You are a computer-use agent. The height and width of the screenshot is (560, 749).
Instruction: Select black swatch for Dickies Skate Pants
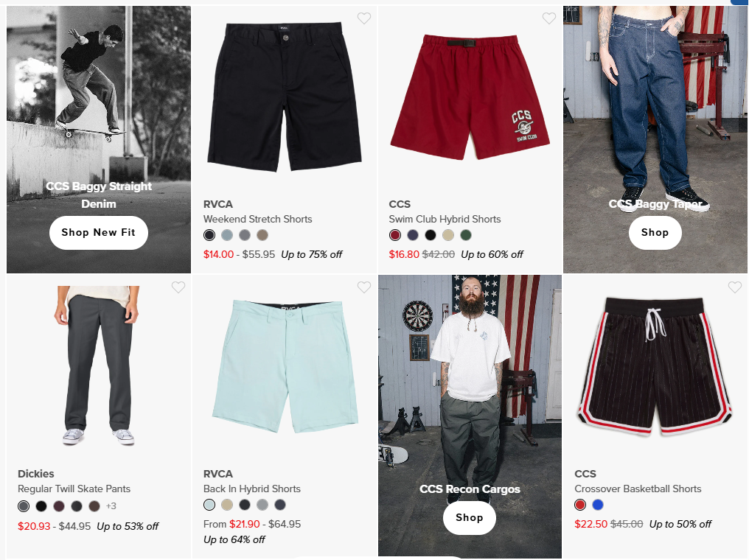pos(41,506)
